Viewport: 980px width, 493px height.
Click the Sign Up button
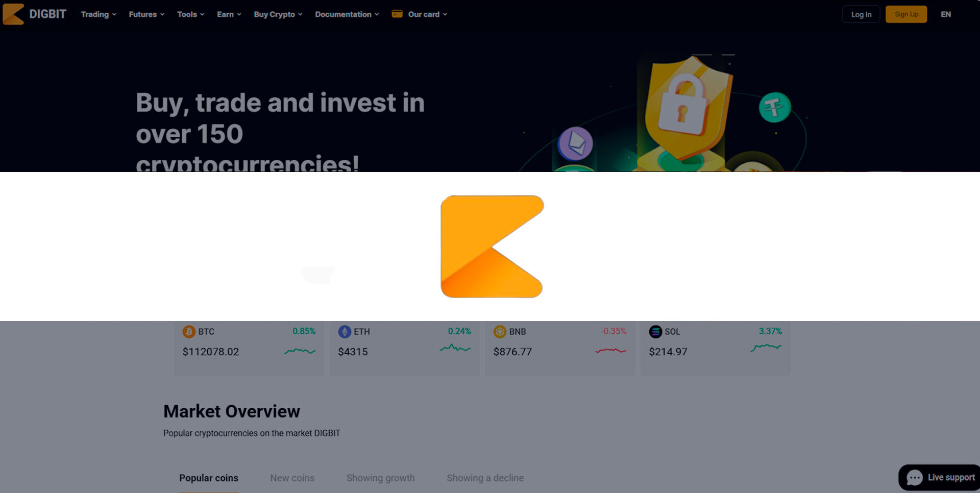pos(906,14)
